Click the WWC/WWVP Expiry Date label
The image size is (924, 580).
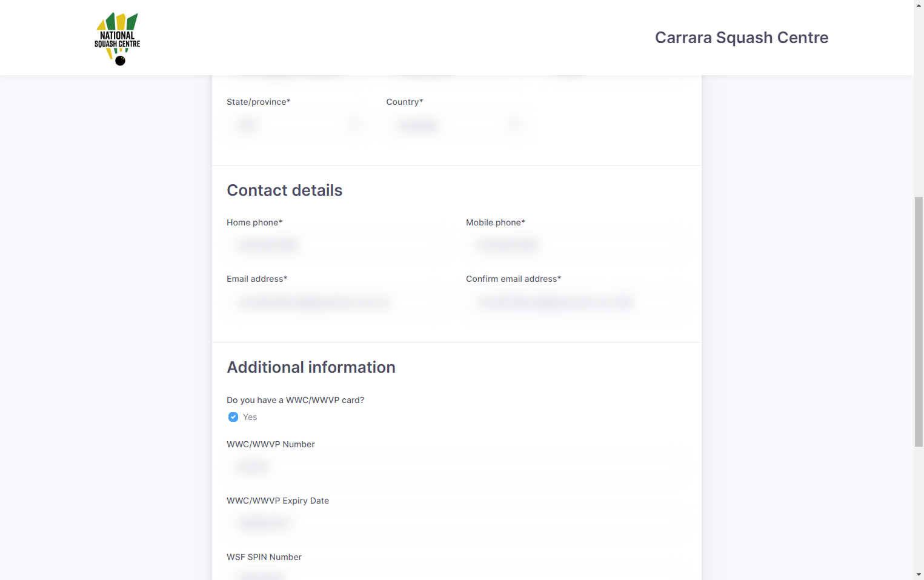coord(278,501)
